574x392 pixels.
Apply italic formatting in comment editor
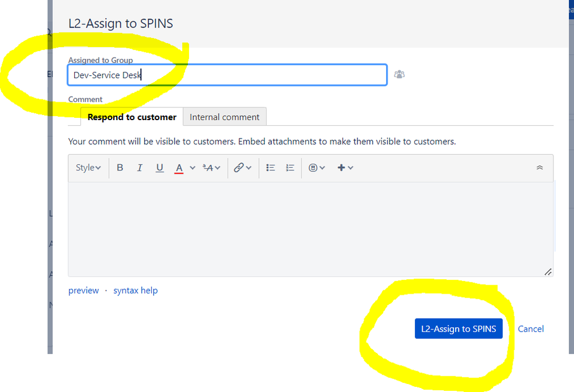[x=140, y=167]
